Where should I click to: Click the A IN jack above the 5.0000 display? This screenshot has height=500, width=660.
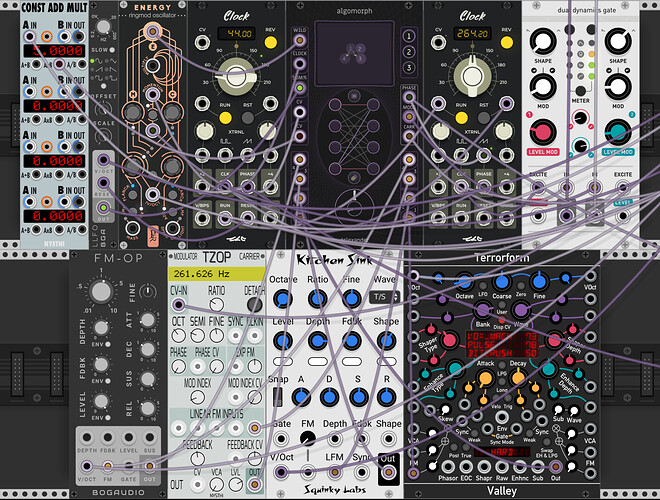point(29,37)
